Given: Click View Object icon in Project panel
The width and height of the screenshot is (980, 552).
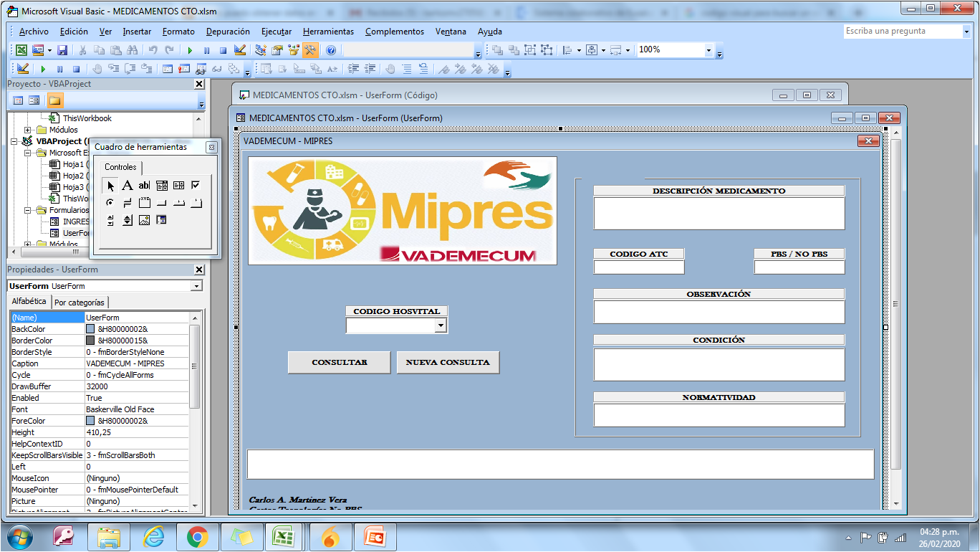Looking at the screenshot, I should click(34, 100).
